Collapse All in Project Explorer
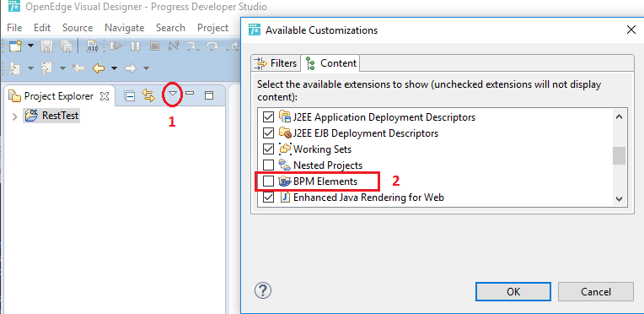 click(x=130, y=96)
